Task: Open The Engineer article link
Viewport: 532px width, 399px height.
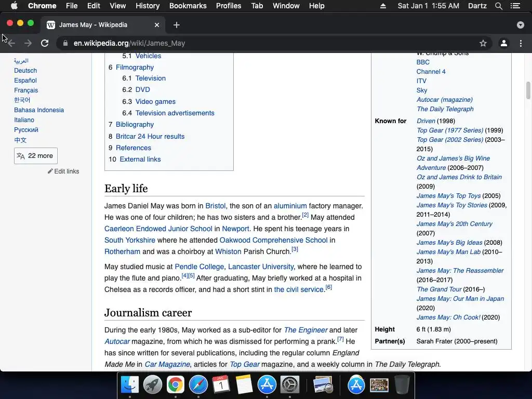Action: point(305,330)
